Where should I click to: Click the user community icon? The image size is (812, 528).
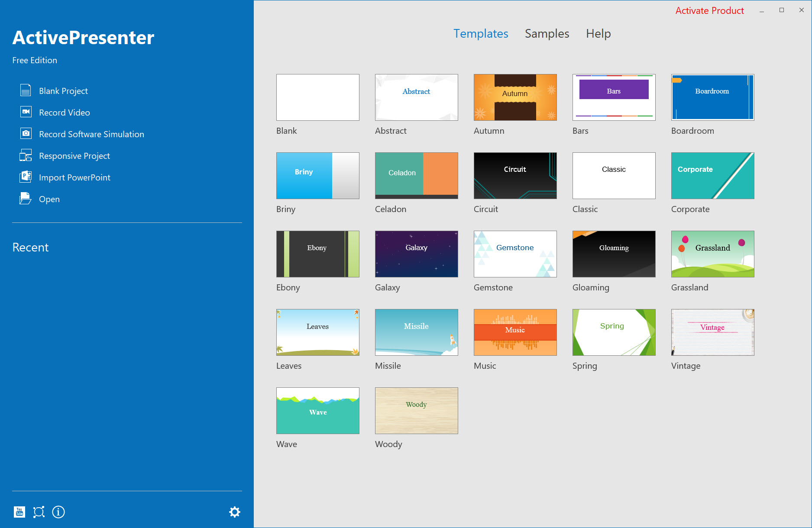tap(39, 512)
